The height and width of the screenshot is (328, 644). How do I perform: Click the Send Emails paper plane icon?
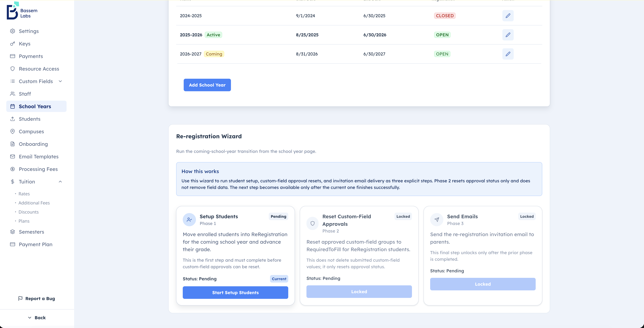pos(437,220)
